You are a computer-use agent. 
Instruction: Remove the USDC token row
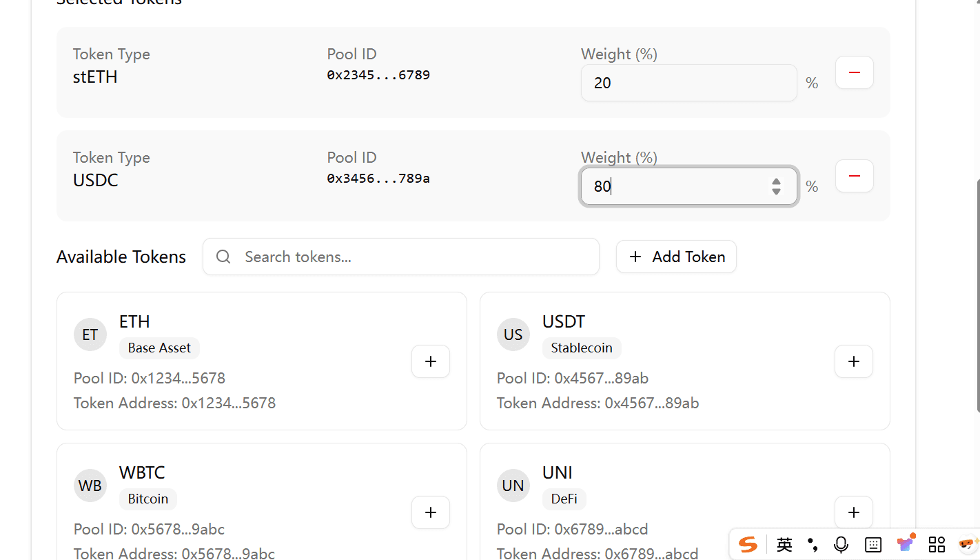[x=854, y=176]
